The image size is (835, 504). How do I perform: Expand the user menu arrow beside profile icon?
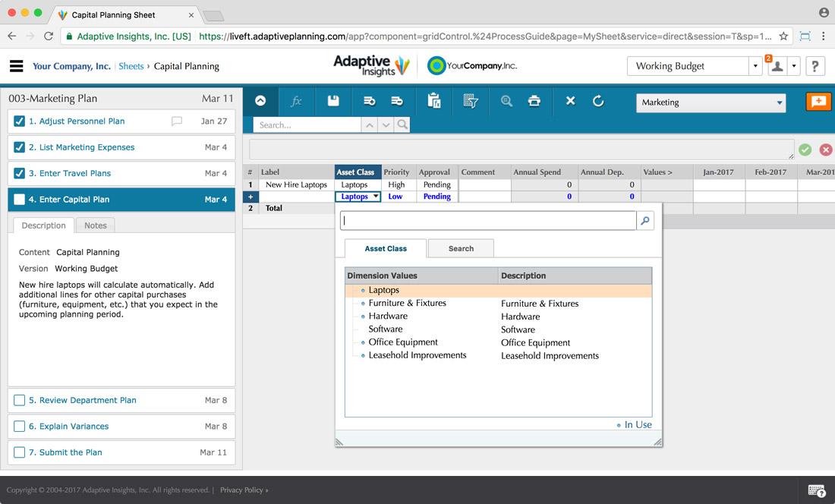(x=793, y=66)
